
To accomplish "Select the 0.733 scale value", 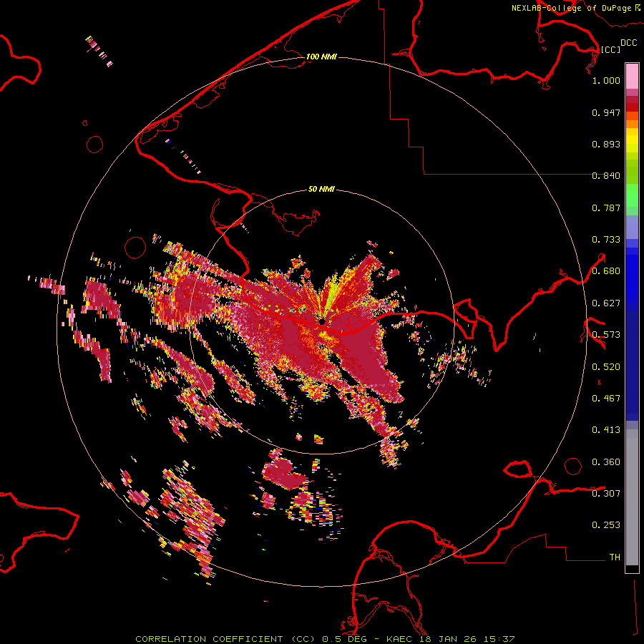I will coord(606,240).
